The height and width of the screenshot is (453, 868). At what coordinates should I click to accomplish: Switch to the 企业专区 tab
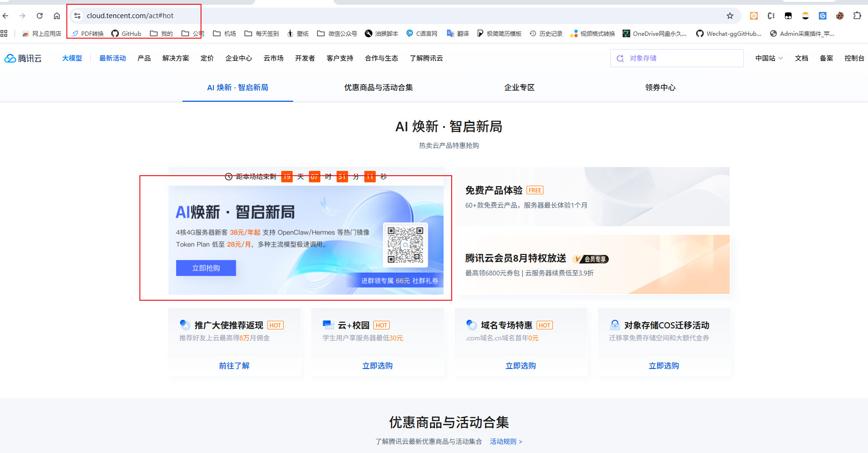[x=519, y=87]
